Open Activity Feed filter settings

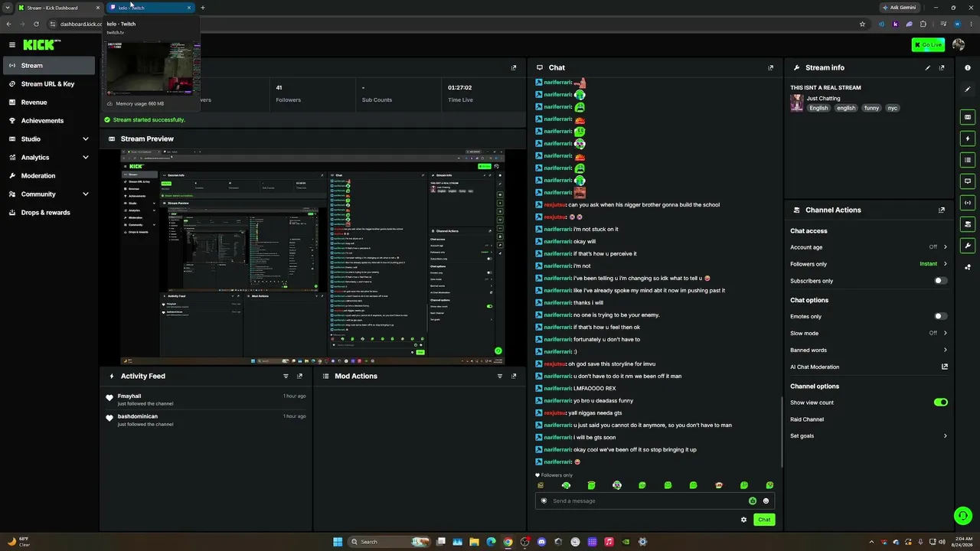click(286, 376)
